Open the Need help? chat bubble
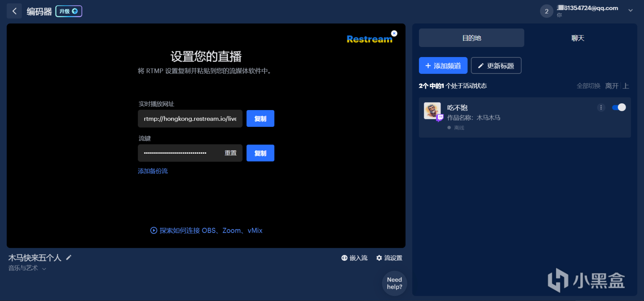 [x=394, y=283]
